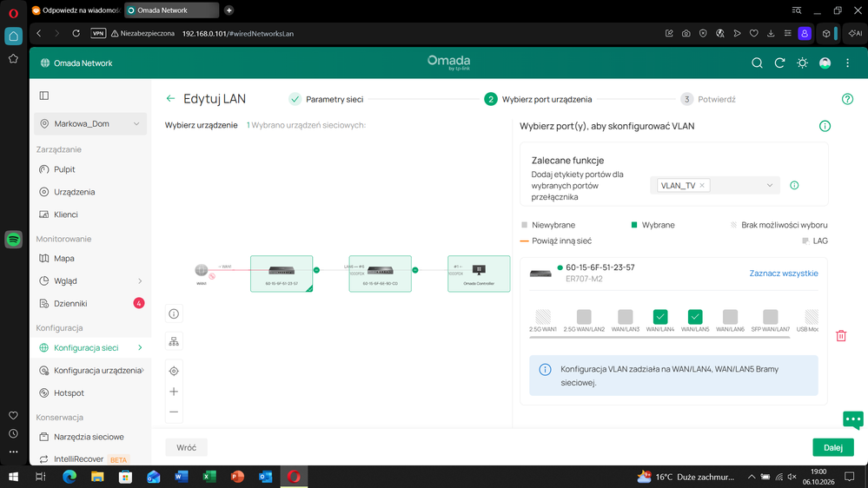Click the topology recenter target icon

click(174, 371)
